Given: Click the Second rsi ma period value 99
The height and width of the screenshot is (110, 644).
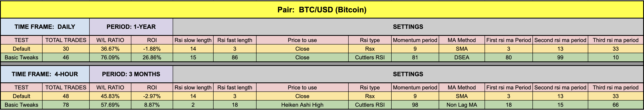Looking at the screenshot, I should (560, 57).
